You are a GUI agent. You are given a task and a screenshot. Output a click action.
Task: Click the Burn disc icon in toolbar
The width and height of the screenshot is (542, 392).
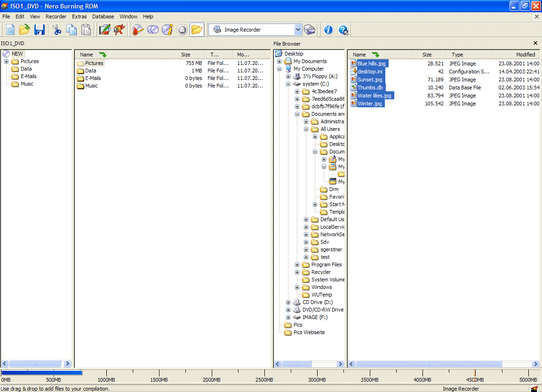coord(138,30)
